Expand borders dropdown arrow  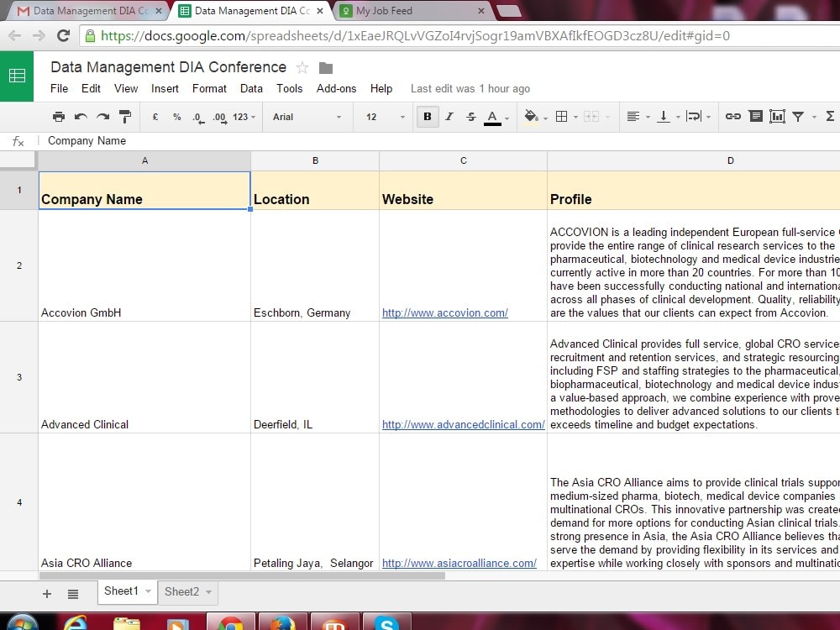coord(576,118)
